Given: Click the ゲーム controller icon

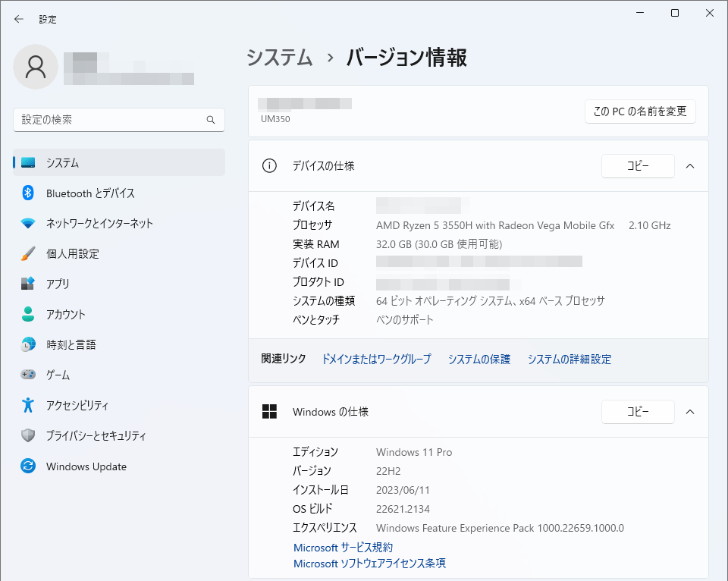Looking at the screenshot, I should pyautogui.click(x=28, y=375).
